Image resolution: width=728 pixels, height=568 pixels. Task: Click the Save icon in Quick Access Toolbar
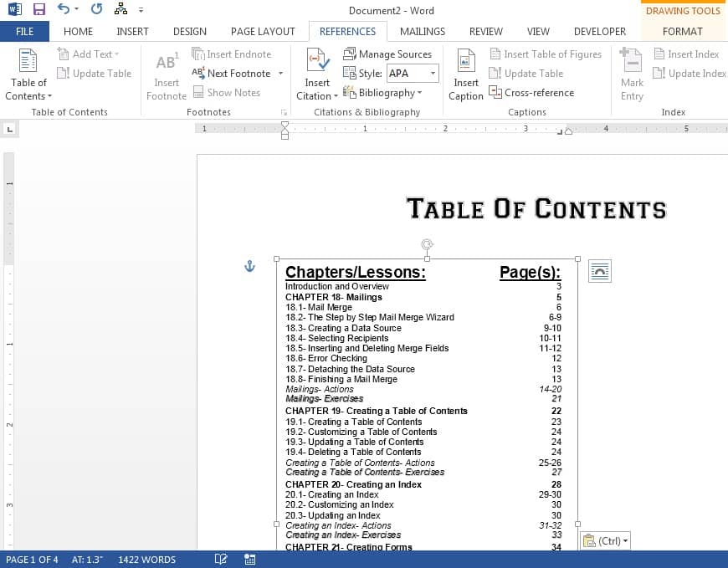pyautogui.click(x=38, y=9)
